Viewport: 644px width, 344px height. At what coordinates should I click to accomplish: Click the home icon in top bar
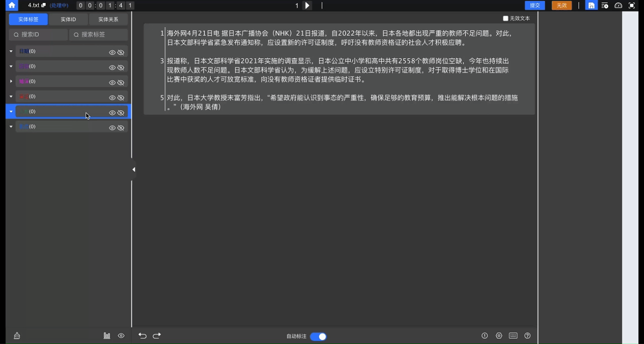pos(12,6)
